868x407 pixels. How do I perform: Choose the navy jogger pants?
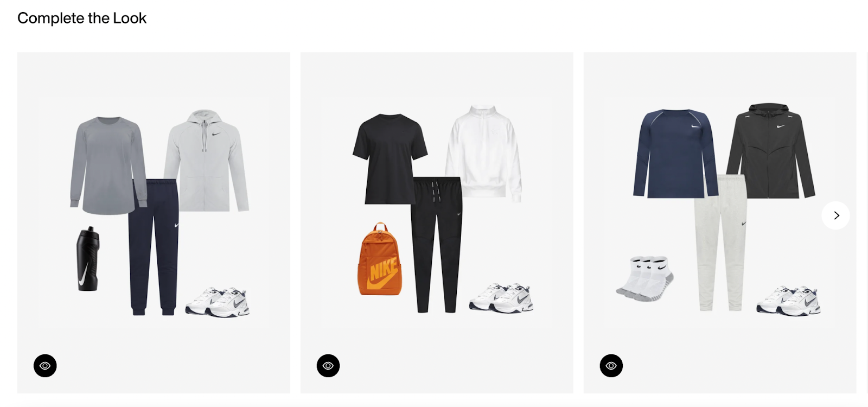click(x=155, y=247)
